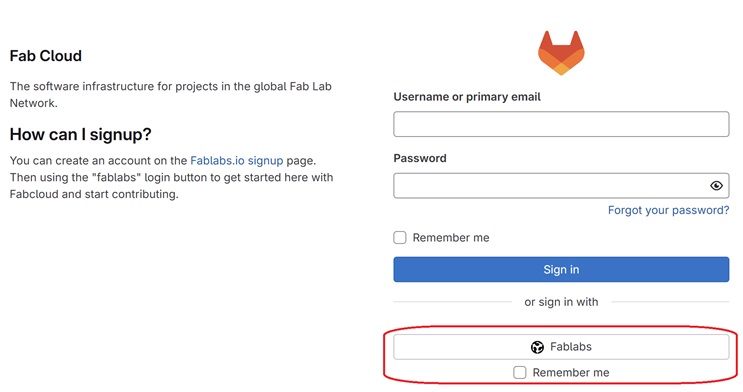
Task: Click the How can I signup heading
Action: (x=81, y=135)
